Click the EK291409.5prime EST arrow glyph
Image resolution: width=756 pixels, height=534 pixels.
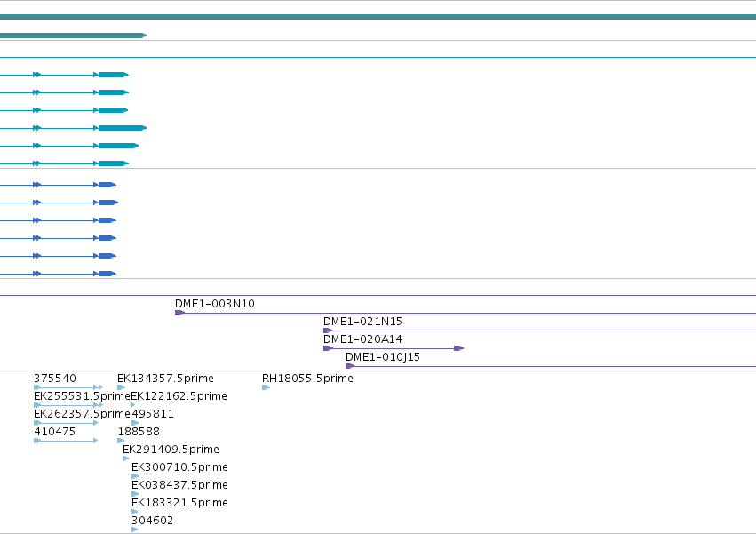(126, 458)
